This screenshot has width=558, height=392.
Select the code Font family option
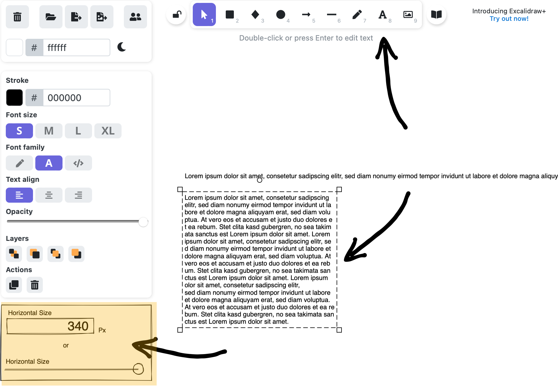coord(78,163)
